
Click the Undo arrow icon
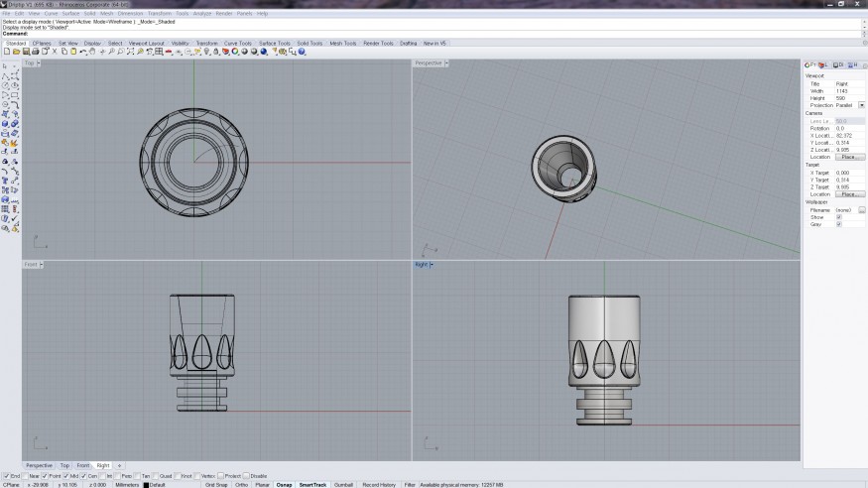click(x=83, y=52)
